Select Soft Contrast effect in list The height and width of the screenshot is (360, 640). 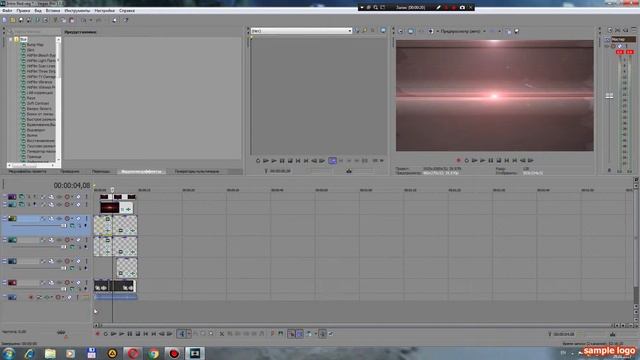click(x=39, y=103)
